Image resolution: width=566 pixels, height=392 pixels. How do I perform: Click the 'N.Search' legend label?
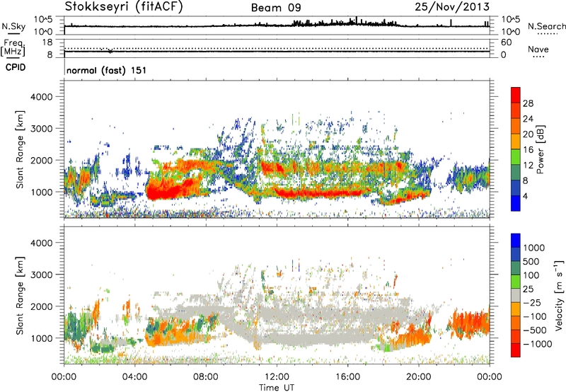[x=546, y=26]
